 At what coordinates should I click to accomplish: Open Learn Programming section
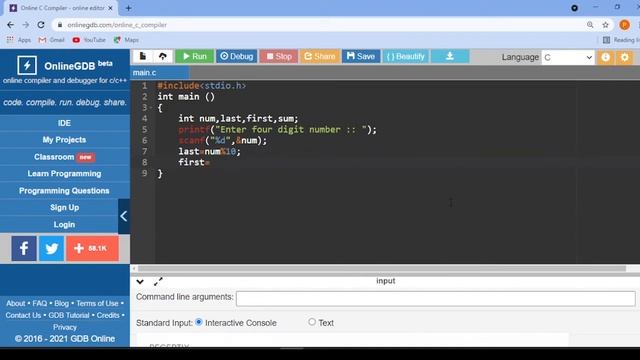(64, 174)
